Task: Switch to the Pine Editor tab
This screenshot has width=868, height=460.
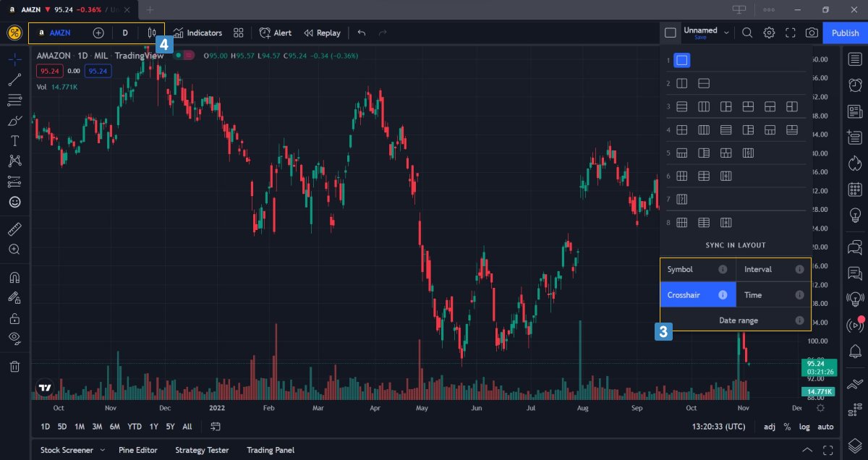Action: pos(137,450)
